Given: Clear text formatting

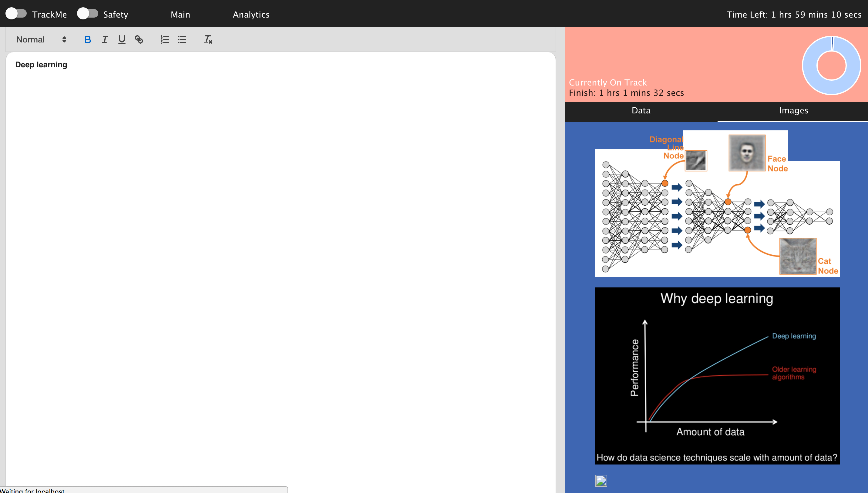Looking at the screenshot, I should (208, 40).
